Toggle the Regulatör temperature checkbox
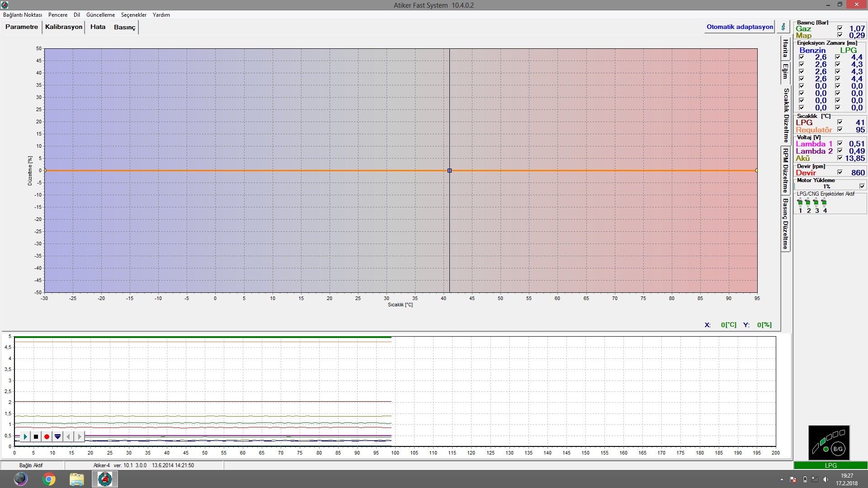This screenshot has height=488, width=868. (840, 130)
